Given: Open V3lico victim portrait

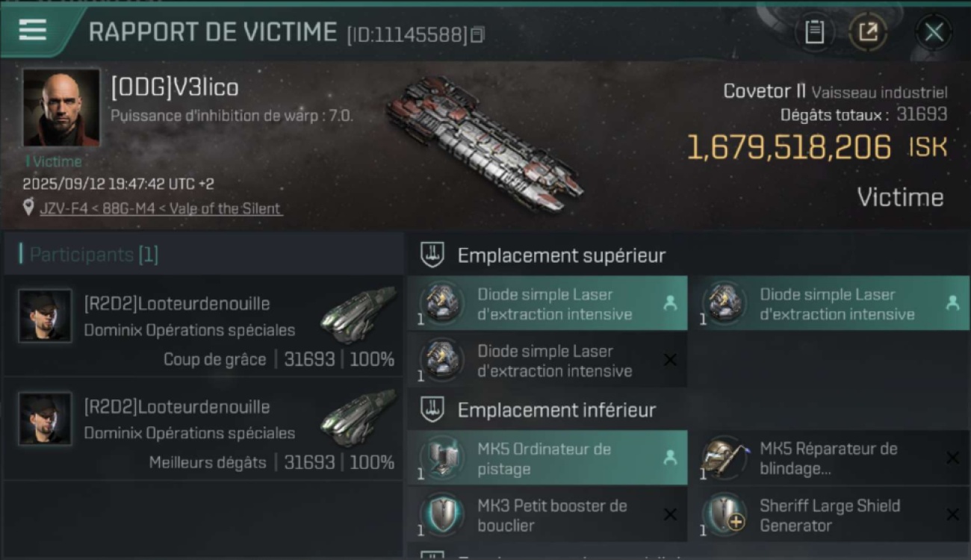Looking at the screenshot, I should (61, 108).
